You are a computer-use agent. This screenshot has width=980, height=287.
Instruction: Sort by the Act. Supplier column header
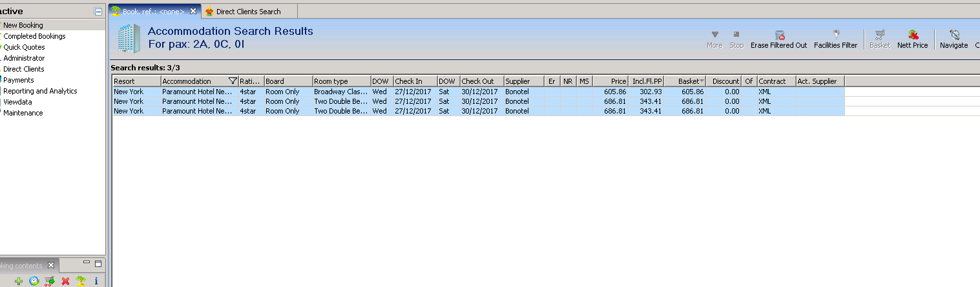pyautogui.click(x=820, y=81)
